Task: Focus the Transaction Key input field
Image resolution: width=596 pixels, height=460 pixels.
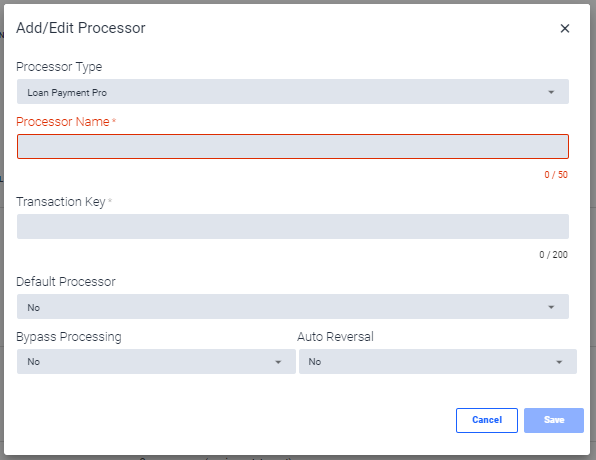Action: pyautogui.click(x=293, y=227)
